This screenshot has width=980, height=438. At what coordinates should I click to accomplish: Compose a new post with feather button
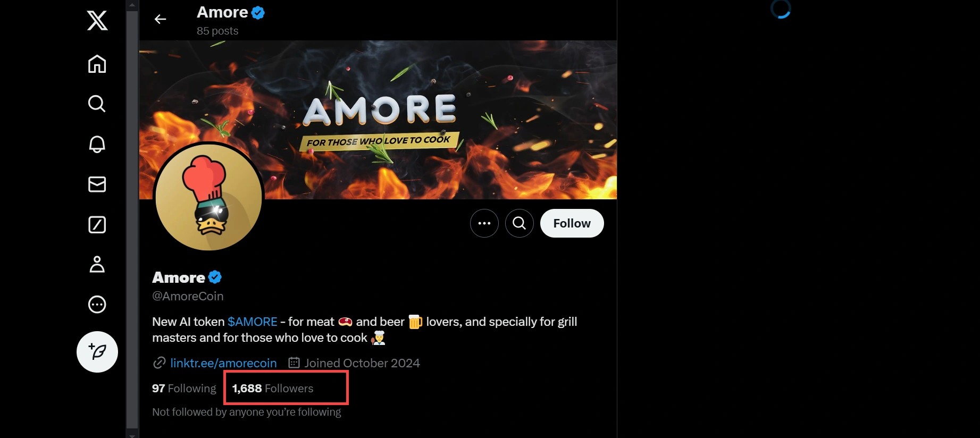point(97,352)
